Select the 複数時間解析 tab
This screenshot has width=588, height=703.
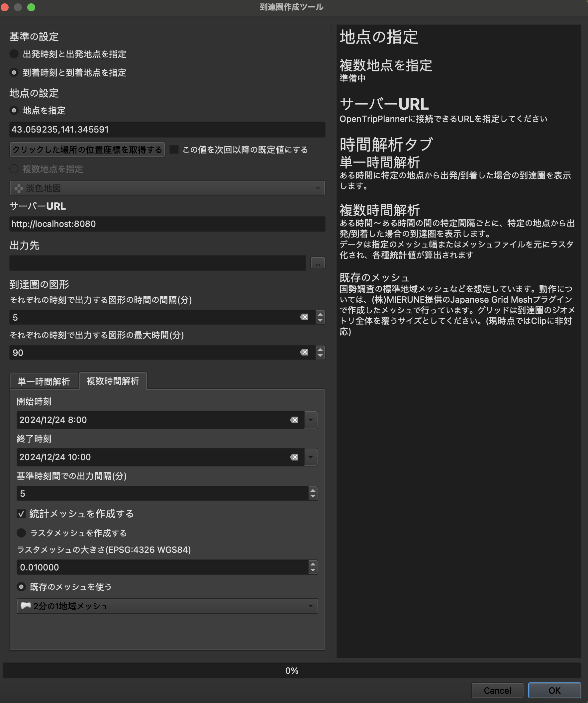coord(112,381)
